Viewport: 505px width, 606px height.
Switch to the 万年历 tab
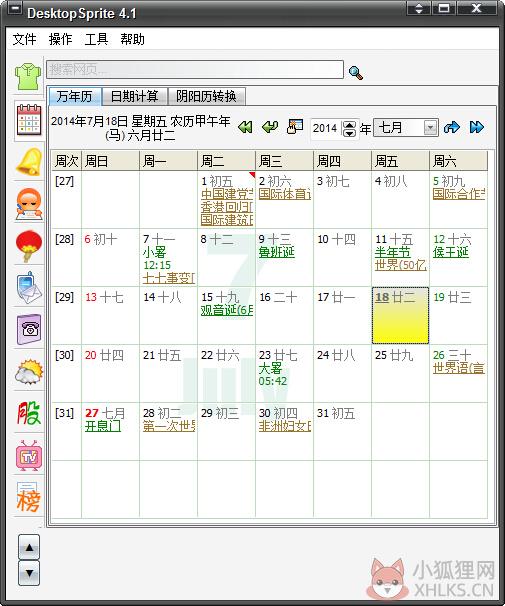click(x=75, y=96)
